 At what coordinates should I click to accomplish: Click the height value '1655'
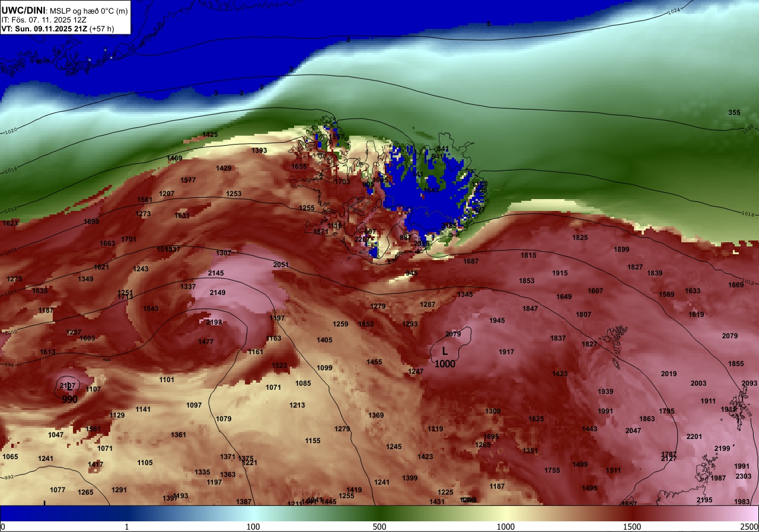(x=299, y=166)
